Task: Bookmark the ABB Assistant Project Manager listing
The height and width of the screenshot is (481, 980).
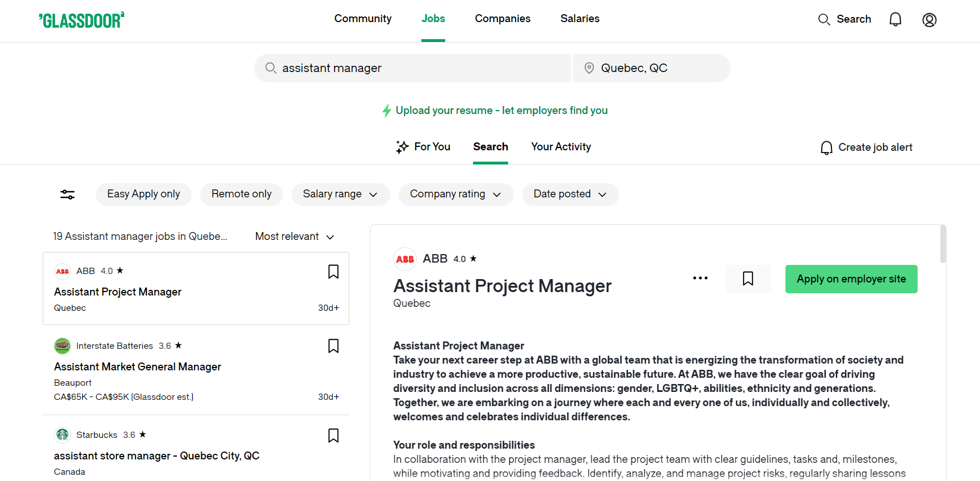Action: [x=333, y=272]
